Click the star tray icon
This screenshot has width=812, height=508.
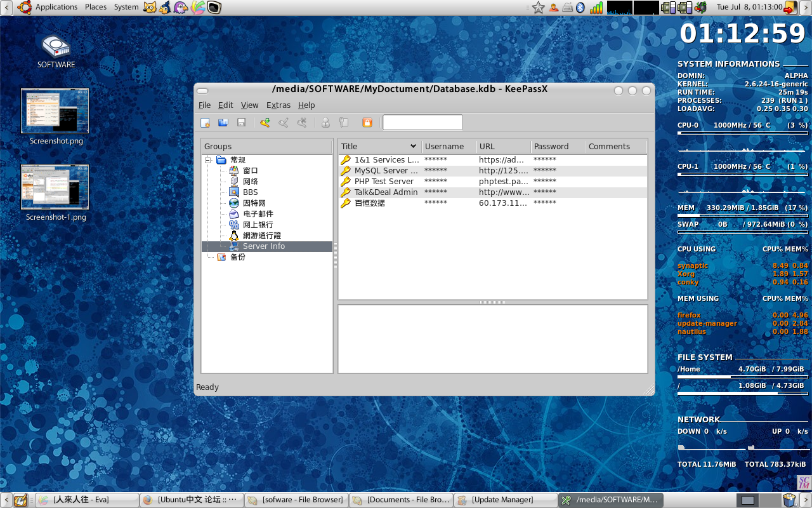click(x=538, y=8)
